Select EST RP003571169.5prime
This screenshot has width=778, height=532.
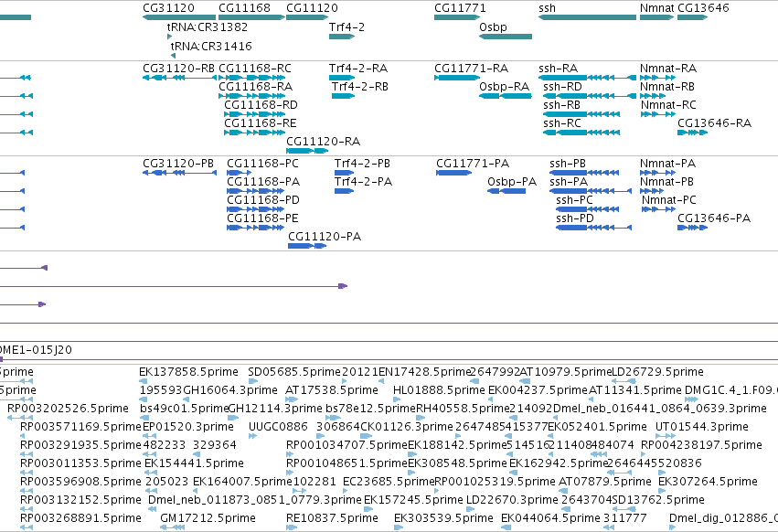click(80, 427)
